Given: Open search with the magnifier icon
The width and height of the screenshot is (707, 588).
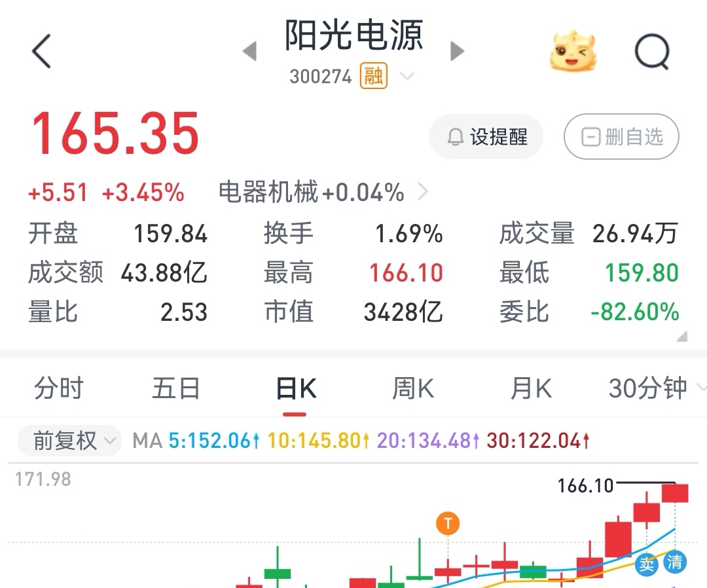Looking at the screenshot, I should 652,52.
